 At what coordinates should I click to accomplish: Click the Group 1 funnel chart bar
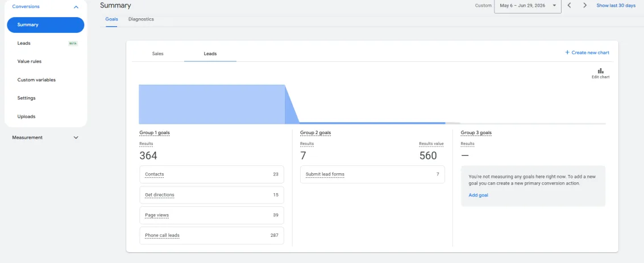pos(211,104)
